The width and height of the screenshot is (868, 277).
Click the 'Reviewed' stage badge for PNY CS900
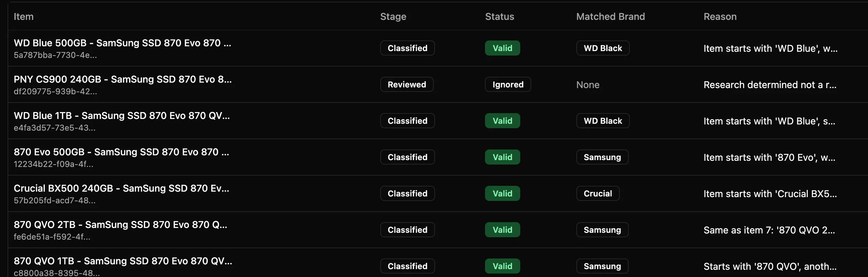pyautogui.click(x=407, y=84)
